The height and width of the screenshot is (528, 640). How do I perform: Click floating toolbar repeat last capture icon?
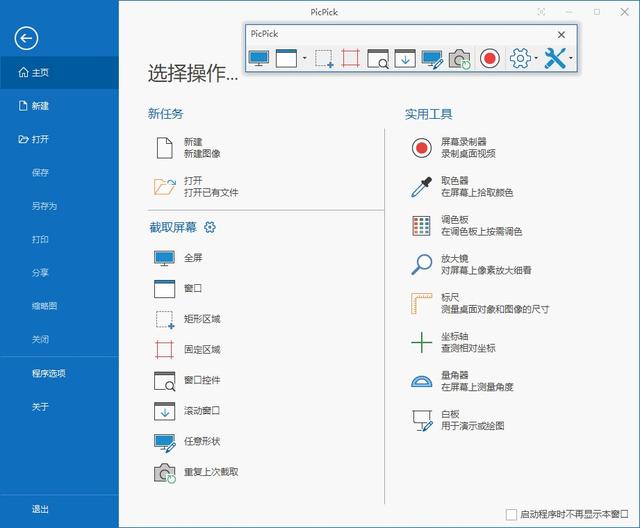click(x=460, y=59)
